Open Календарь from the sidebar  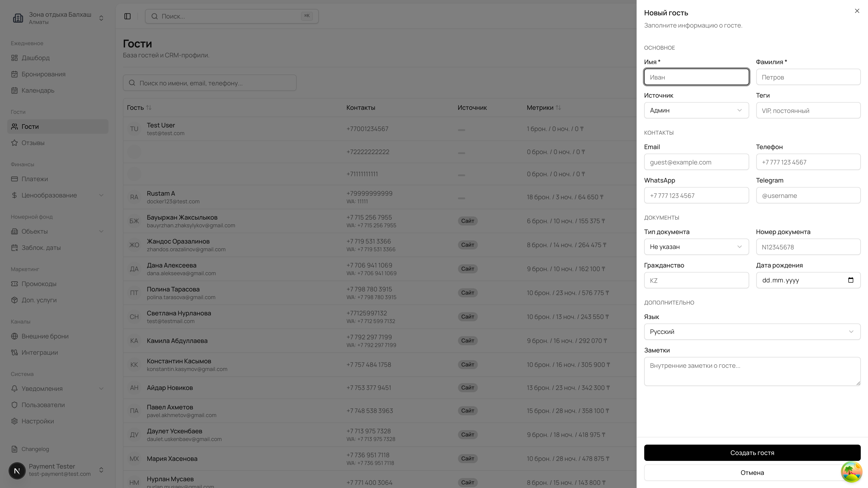(x=38, y=90)
